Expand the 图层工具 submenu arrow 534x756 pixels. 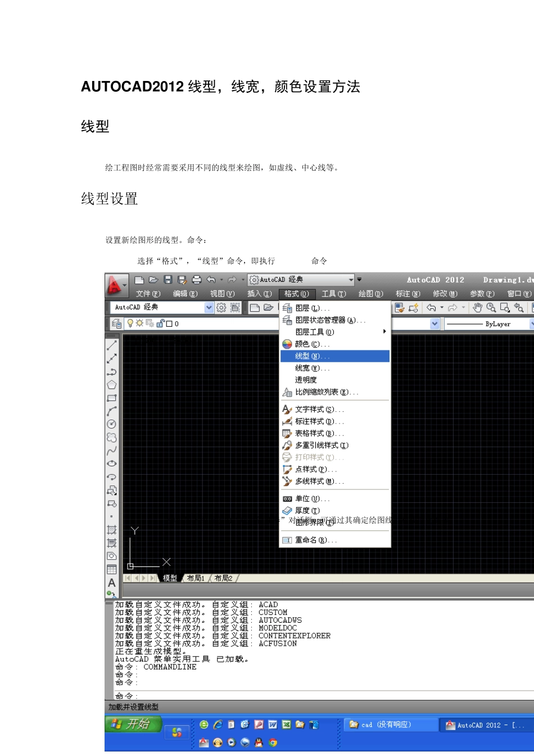384,332
